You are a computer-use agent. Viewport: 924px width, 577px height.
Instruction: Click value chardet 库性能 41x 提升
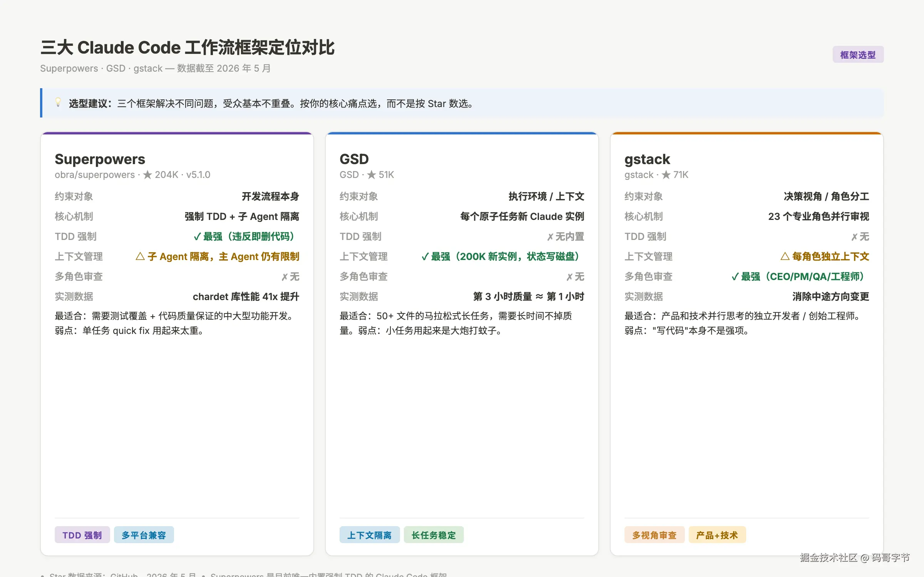(x=246, y=297)
